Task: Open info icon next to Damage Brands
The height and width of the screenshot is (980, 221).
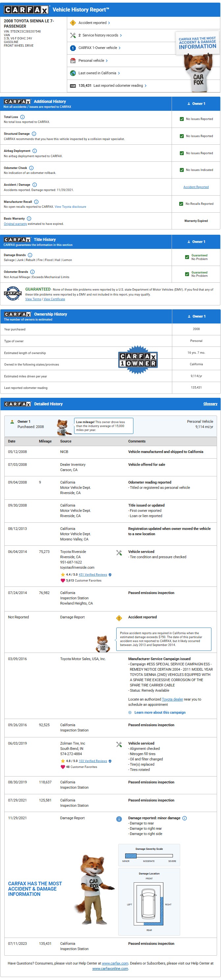Action: click(30, 255)
